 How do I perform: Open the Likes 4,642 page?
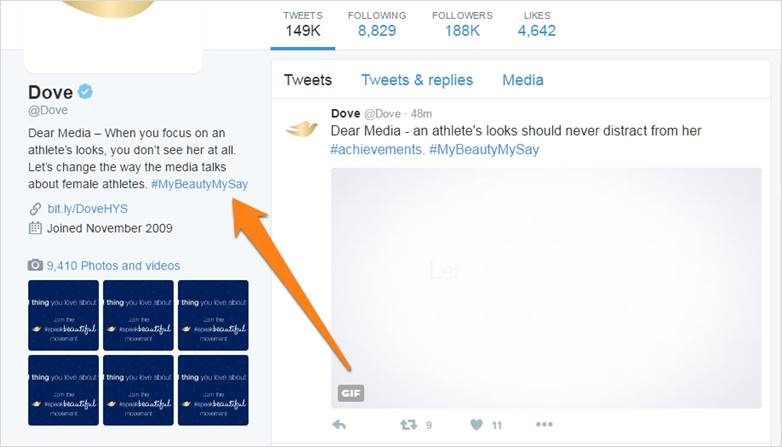point(537,24)
